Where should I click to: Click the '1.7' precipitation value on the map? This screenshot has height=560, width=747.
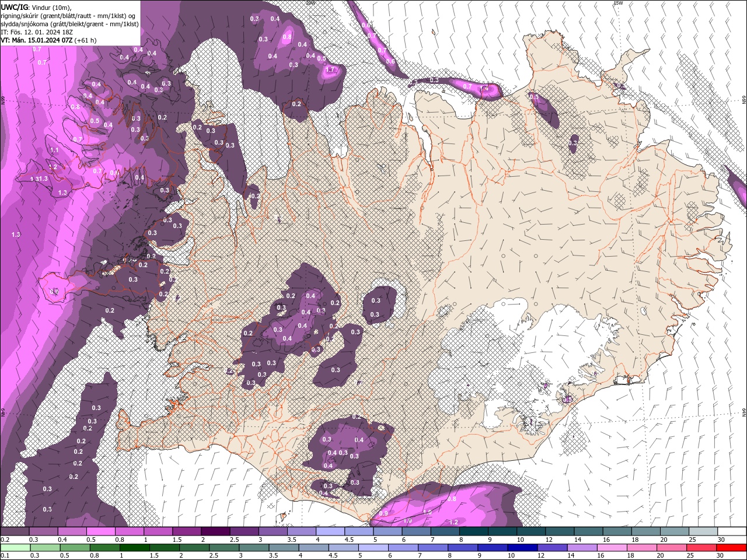pyautogui.click(x=330, y=70)
